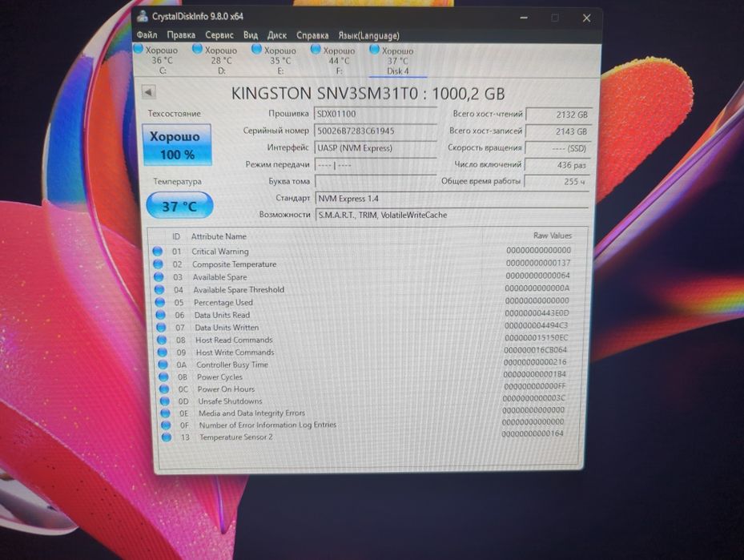
Task: Click raw value 0000000443E0D
Action: click(537, 313)
